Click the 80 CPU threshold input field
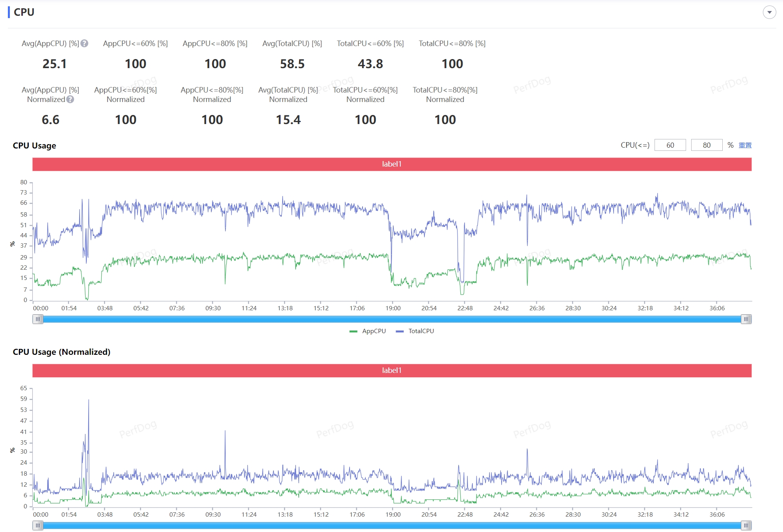The height and width of the screenshot is (532, 783). pos(707,145)
